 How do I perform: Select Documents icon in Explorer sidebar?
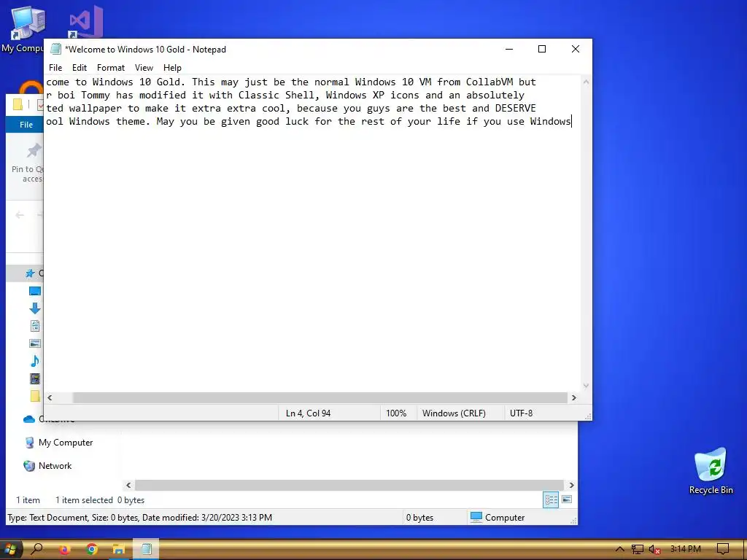[35, 326]
